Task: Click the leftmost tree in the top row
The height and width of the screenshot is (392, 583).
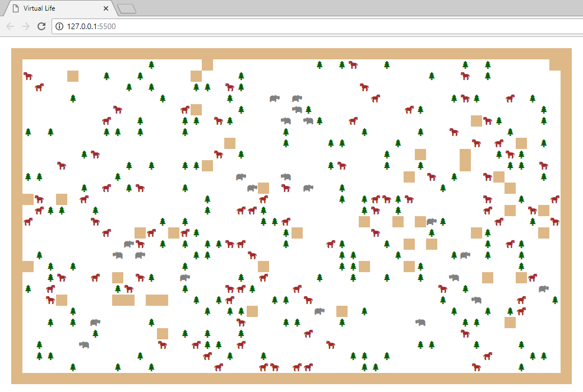Action: coord(151,65)
